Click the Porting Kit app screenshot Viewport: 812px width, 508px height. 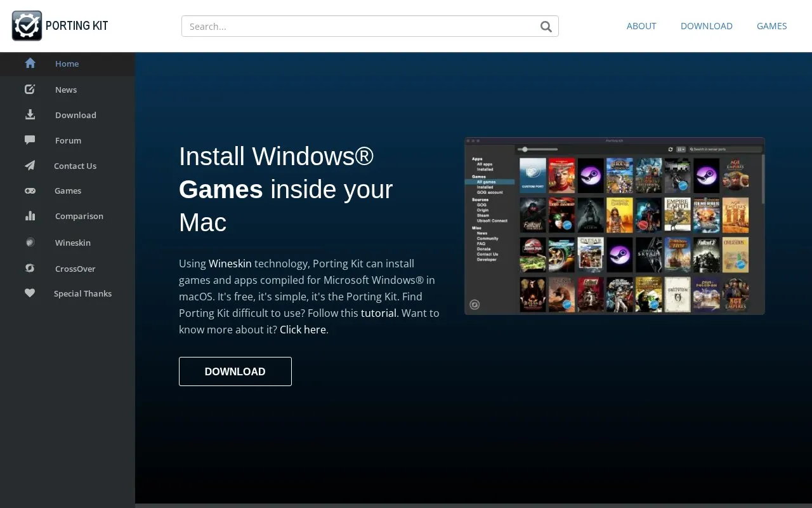[x=614, y=226]
